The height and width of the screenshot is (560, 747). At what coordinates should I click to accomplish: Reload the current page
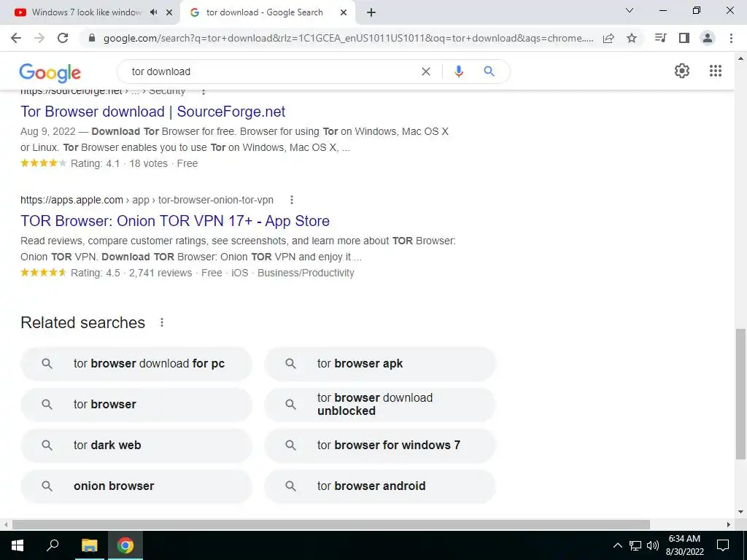(x=63, y=38)
